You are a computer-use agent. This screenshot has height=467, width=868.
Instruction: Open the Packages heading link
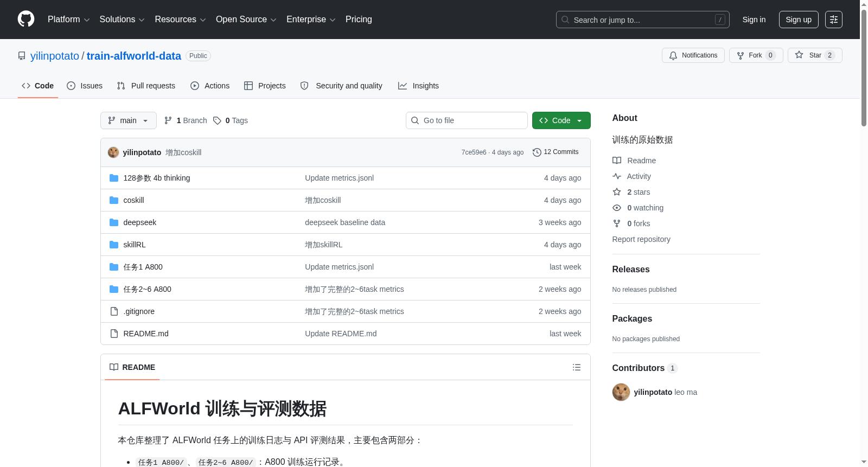(632, 318)
